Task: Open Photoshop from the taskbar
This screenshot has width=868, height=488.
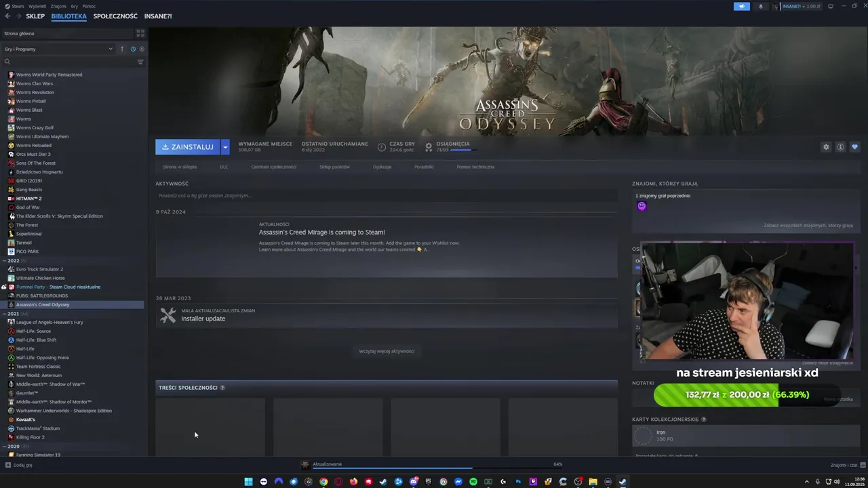Action: (x=518, y=482)
